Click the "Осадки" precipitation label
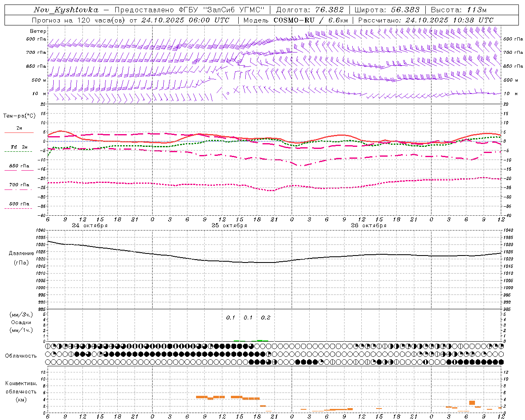Screen dimensions: 525x420 21,322
